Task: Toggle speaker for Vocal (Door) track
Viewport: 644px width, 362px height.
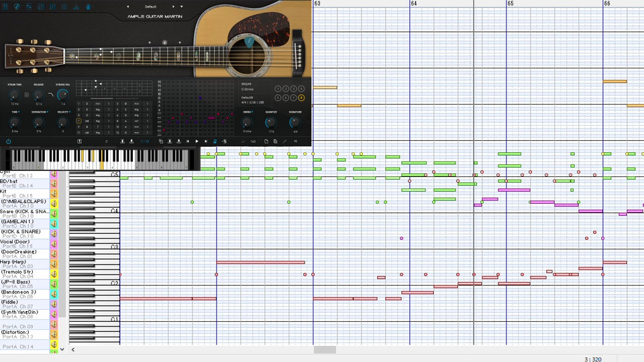Action: (54, 244)
